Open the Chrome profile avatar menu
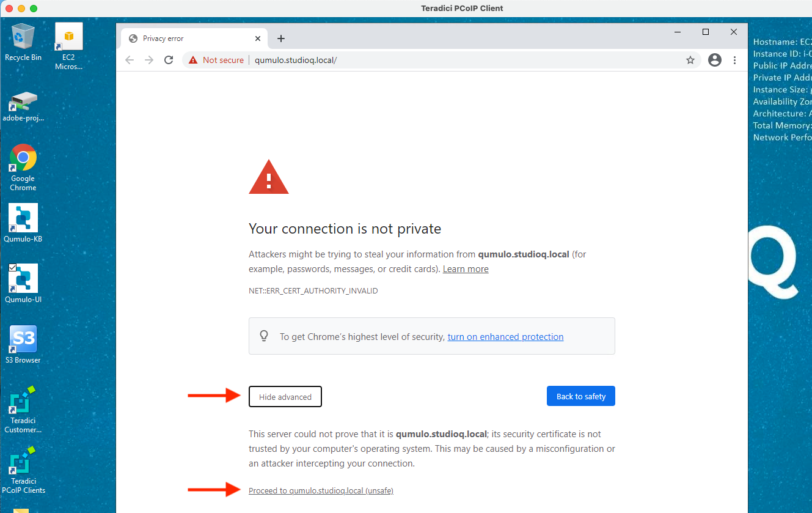This screenshot has height=513, width=812. click(x=714, y=60)
